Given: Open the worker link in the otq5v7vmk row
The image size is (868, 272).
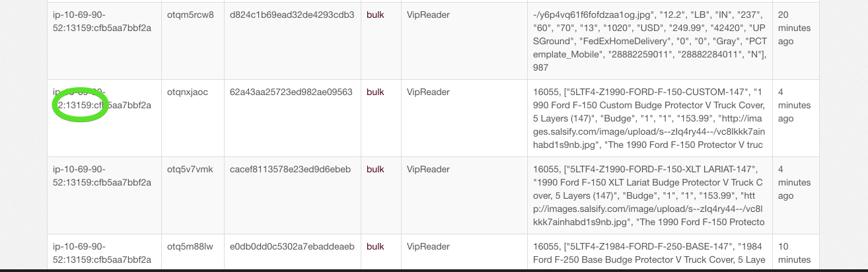Looking at the screenshot, I should [x=102, y=176].
